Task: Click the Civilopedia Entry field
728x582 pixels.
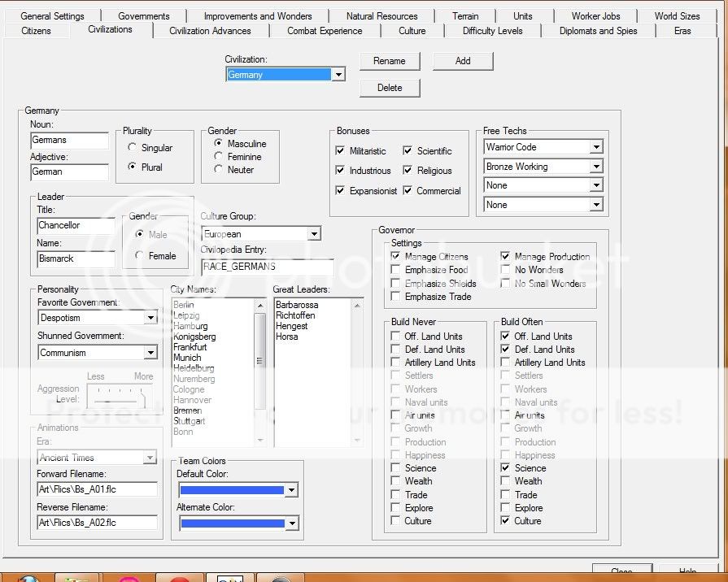Action: click(x=268, y=267)
